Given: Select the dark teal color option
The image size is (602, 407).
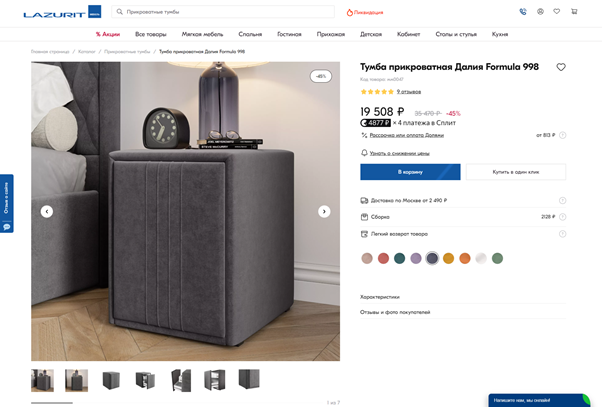Looking at the screenshot, I should click(x=400, y=258).
